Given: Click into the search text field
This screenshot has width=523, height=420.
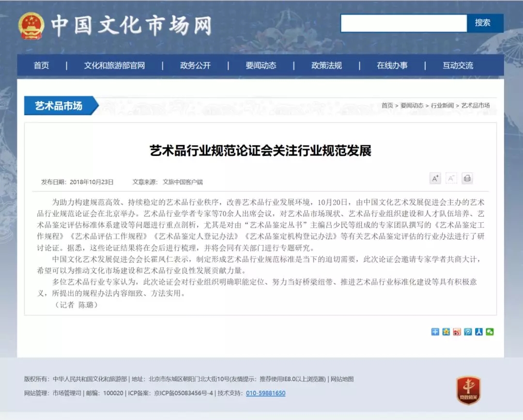Looking at the screenshot, I should pyautogui.click(x=403, y=23).
